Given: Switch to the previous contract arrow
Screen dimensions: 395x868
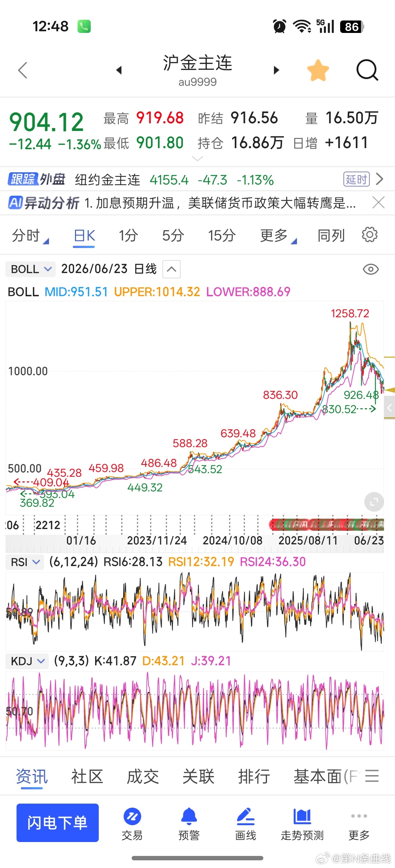Looking at the screenshot, I should pos(118,70).
